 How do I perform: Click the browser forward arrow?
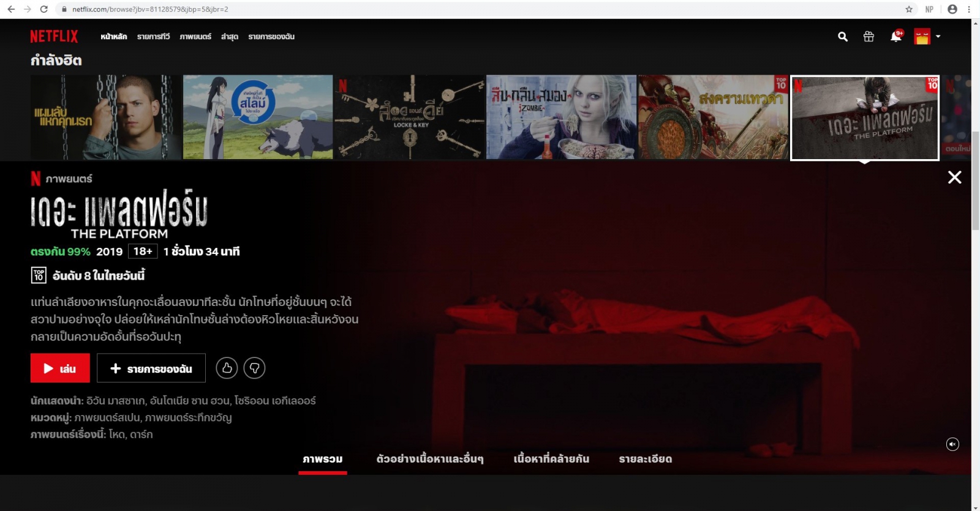pos(28,9)
